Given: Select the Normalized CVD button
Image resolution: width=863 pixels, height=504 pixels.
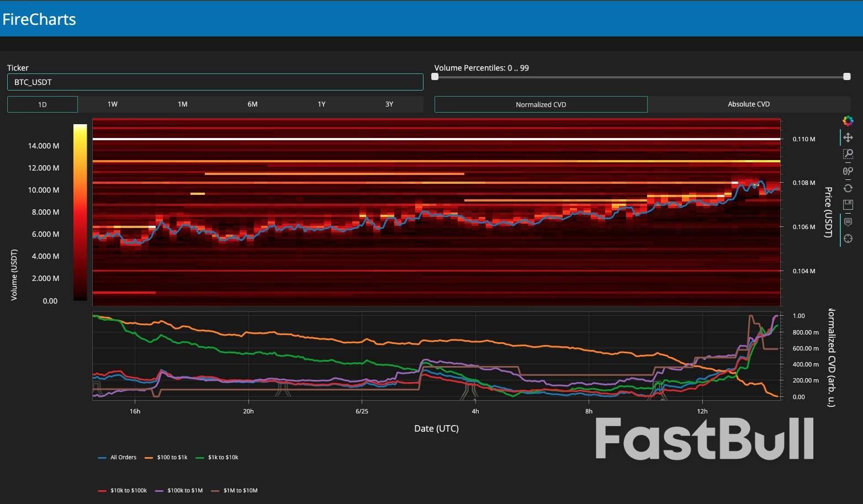Looking at the screenshot, I should (541, 104).
